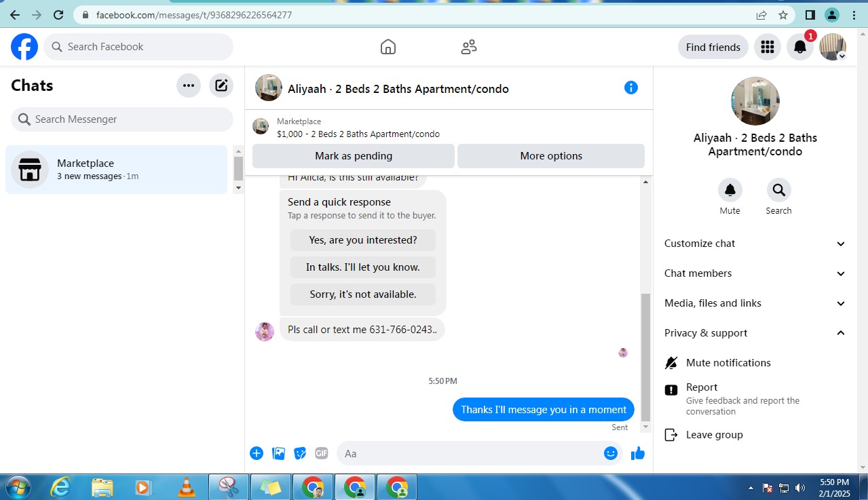Click Report conversation option
This screenshot has height=500, width=868.
[754, 399]
